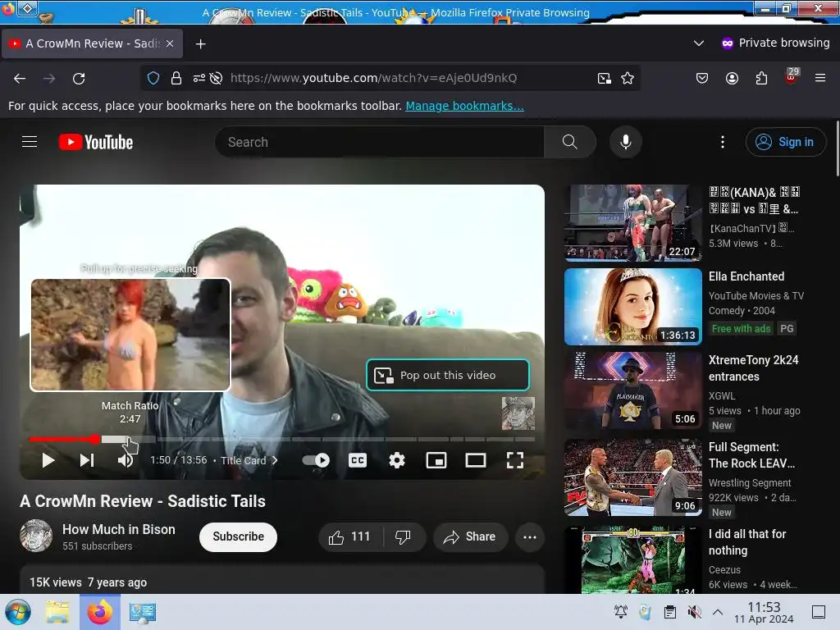Open the extensions puzzle icon
This screenshot has height=630, width=840.
coord(761,78)
